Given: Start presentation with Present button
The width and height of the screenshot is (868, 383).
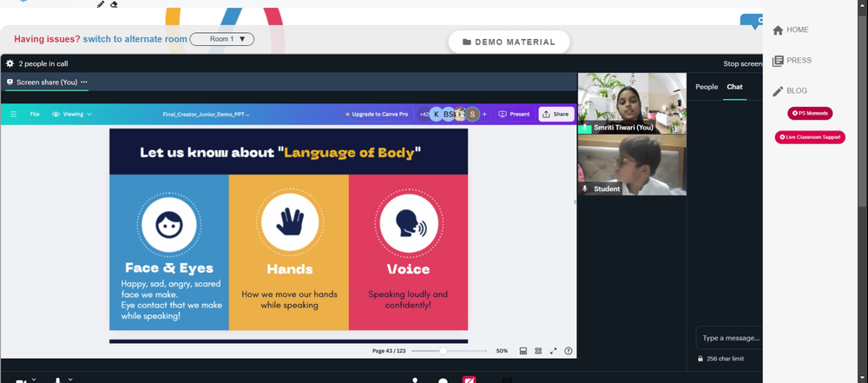Looking at the screenshot, I should pos(514,114).
